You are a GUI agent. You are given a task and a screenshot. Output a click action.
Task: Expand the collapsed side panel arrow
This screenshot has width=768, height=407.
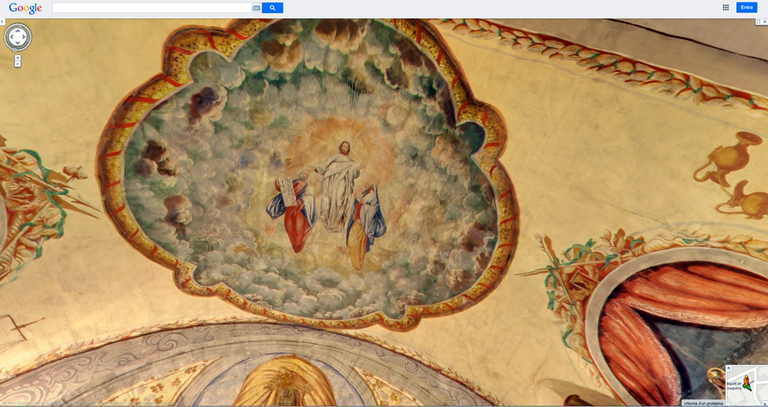pos(2,22)
